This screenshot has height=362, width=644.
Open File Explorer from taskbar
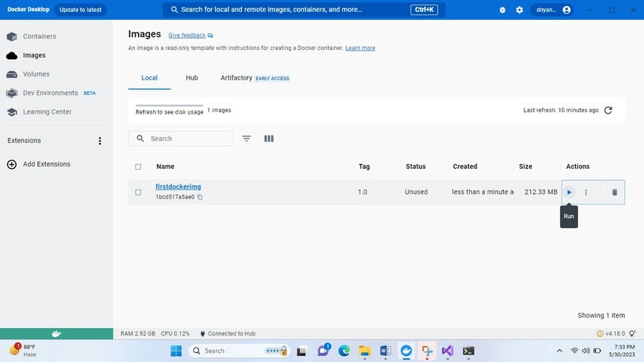coord(364,351)
